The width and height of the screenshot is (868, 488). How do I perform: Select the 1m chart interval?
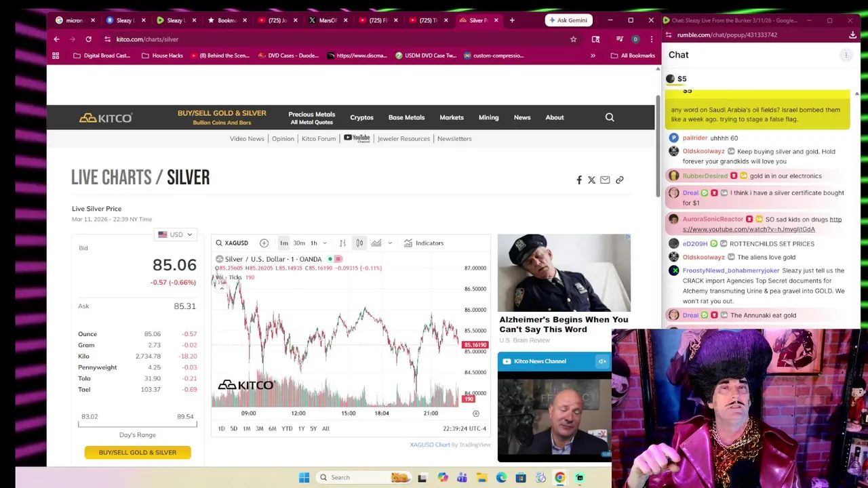coord(283,243)
